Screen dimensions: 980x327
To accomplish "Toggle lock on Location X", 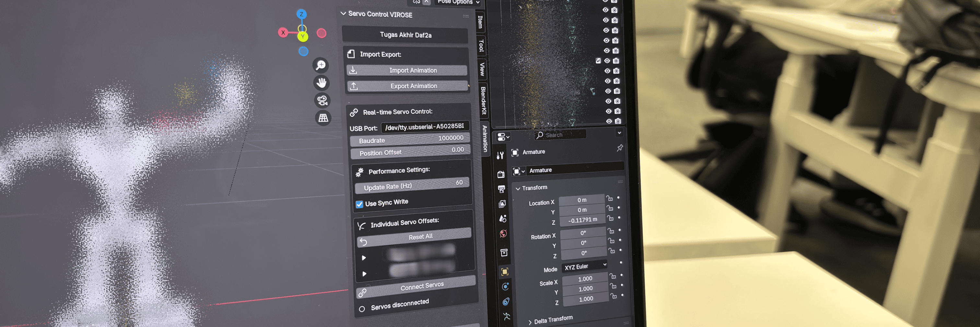I will click(610, 198).
